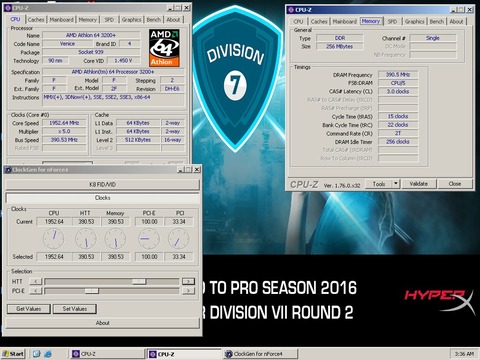Click Get Values in ClockGen

point(29,309)
